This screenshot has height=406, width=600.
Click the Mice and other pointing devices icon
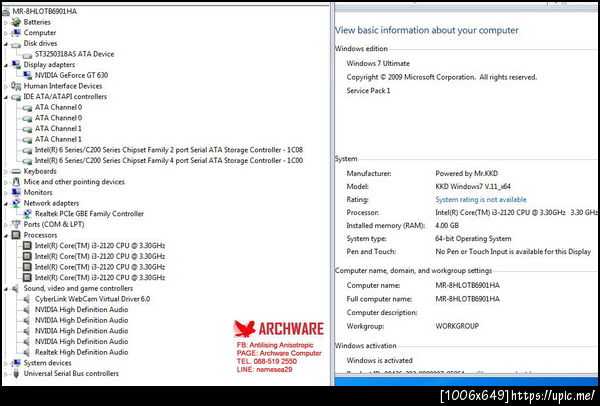coord(16,182)
